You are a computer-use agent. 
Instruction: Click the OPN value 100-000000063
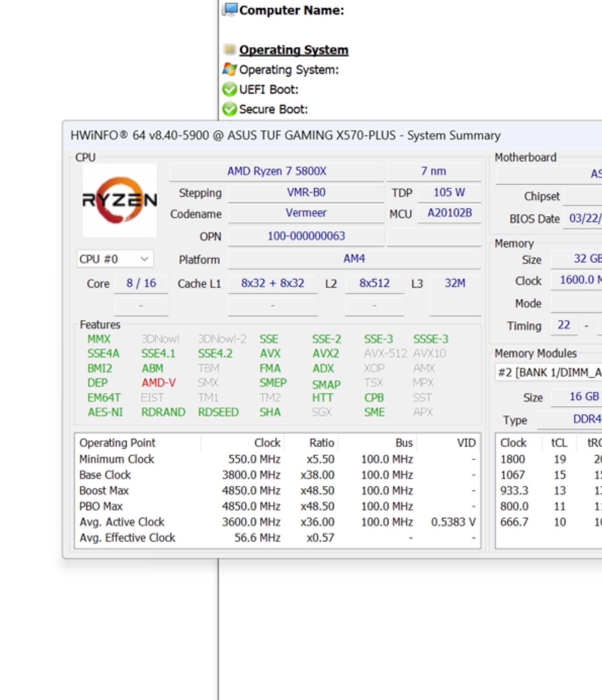click(306, 236)
